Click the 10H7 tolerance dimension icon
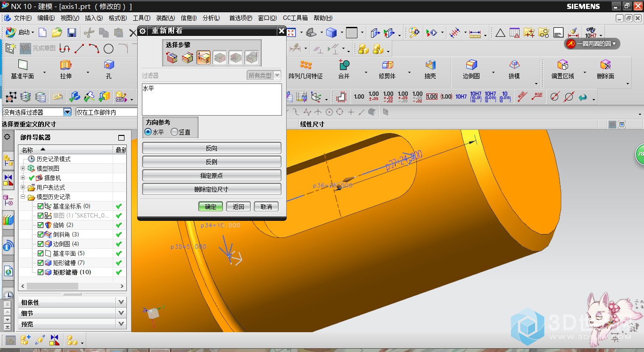This screenshot has height=352, width=644. pos(461,97)
